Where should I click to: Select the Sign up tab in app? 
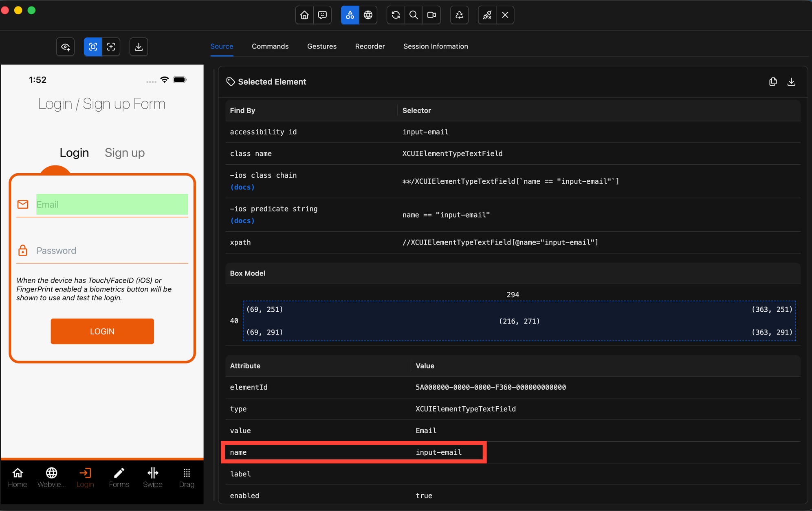pyautogui.click(x=125, y=153)
